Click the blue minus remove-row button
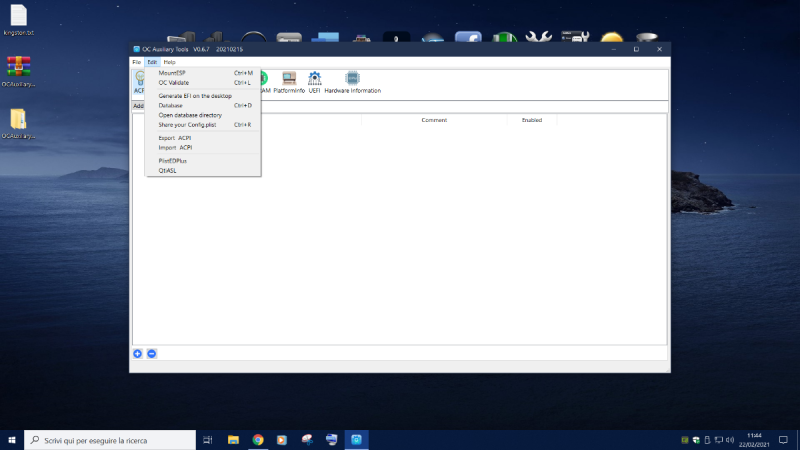The height and width of the screenshot is (450, 800). (152, 354)
